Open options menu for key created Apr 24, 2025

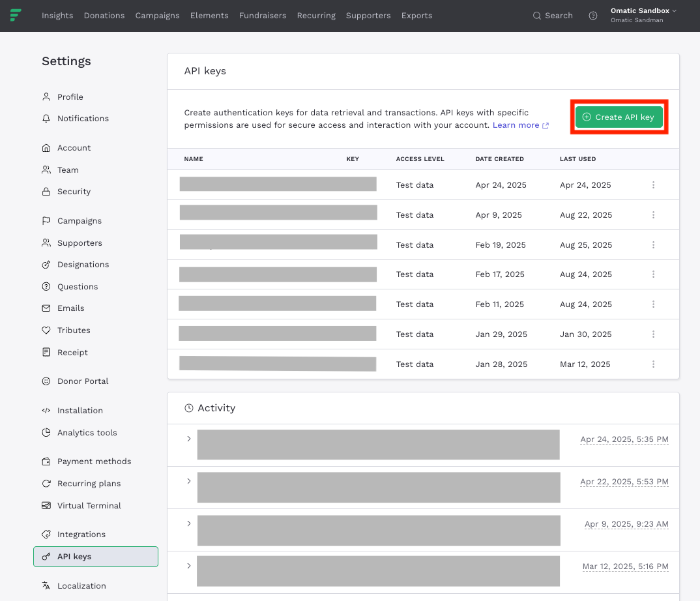pos(653,185)
